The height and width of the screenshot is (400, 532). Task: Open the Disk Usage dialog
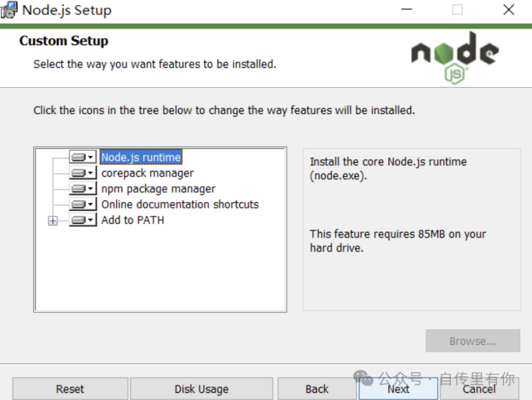coord(201,389)
